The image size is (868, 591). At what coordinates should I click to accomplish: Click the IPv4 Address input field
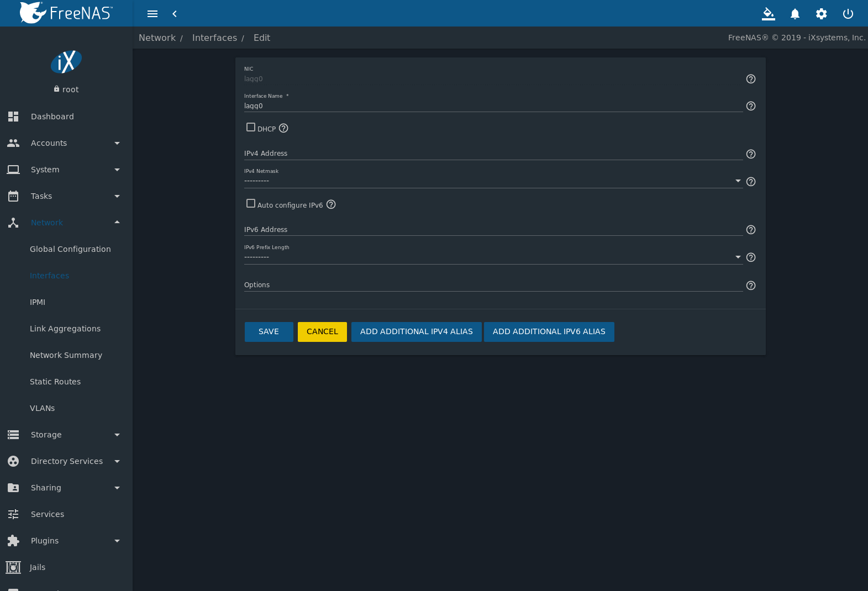tap(493, 154)
